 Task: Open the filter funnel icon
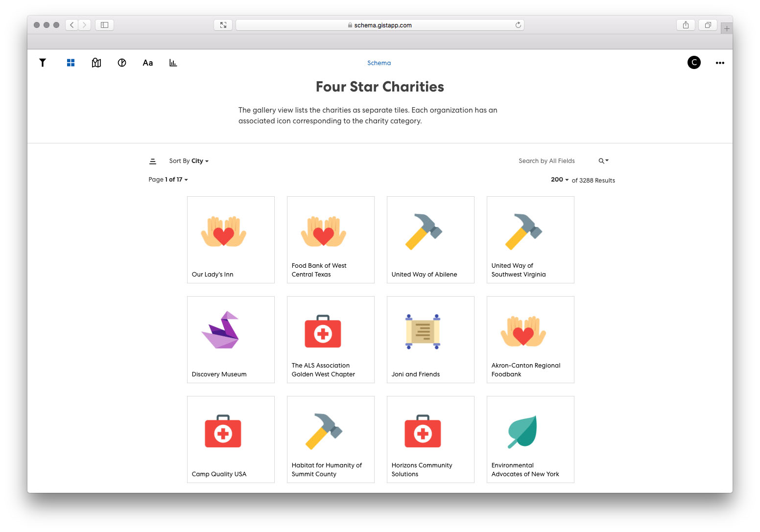(x=43, y=63)
